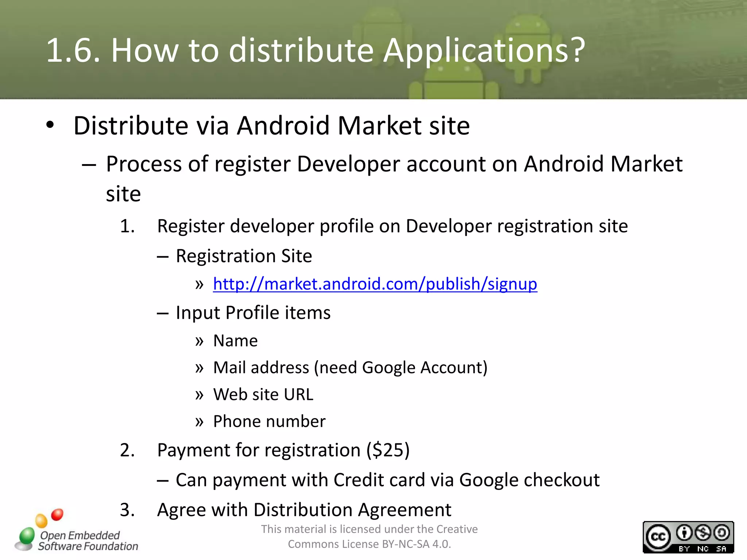Screen dimensions: 747x560
Task: Click the text "Distribute via Android Market site"
Action: coord(271,126)
